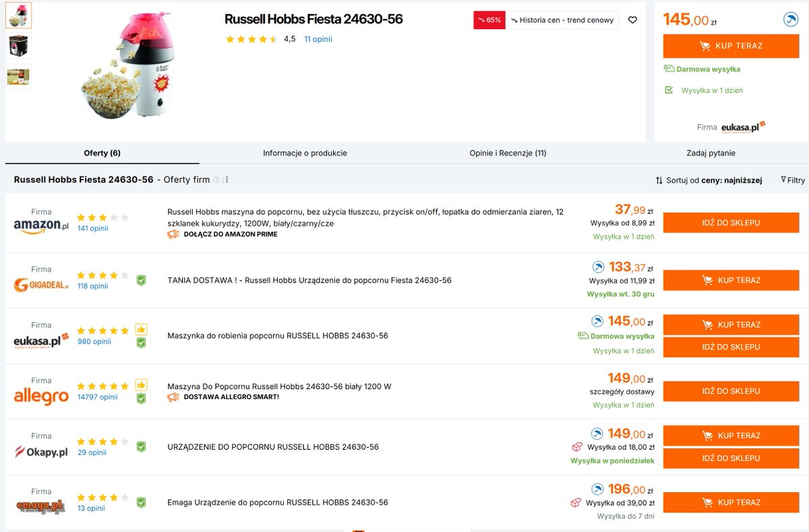Image resolution: width=809 pixels, height=532 pixels.
Task: Open Historia cen - trend cenowy
Action: click(563, 20)
